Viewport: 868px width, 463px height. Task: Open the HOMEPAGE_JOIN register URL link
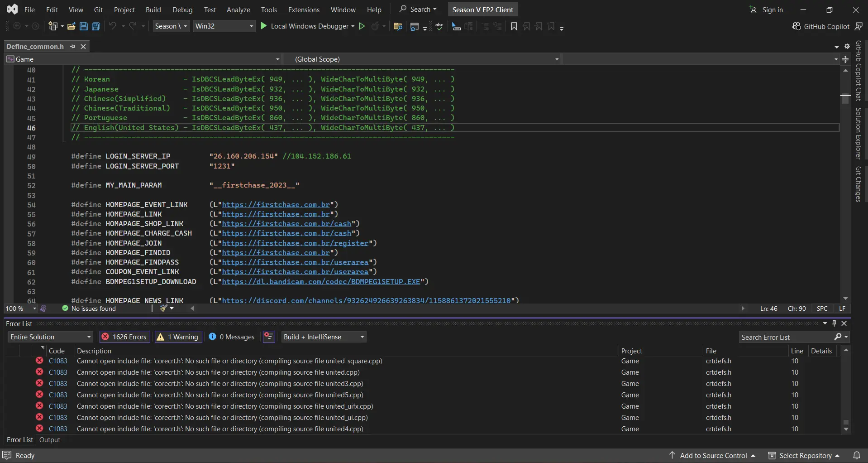click(295, 243)
